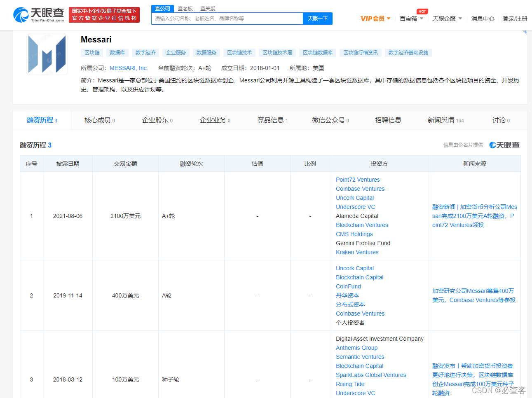Open Coinbase Ventures in the A轮 row
Viewport: 532px width, 398px height.
coord(360,314)
